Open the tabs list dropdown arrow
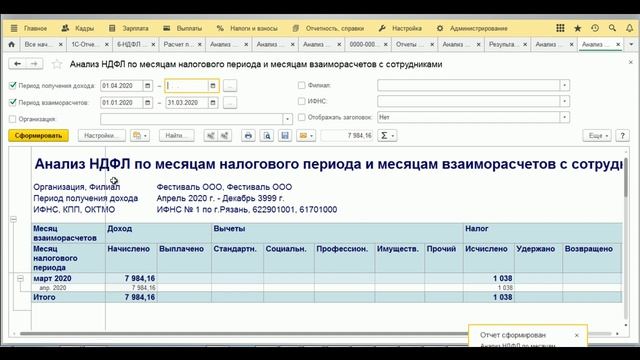Screen dimensions: 640x360 point(631,44)
